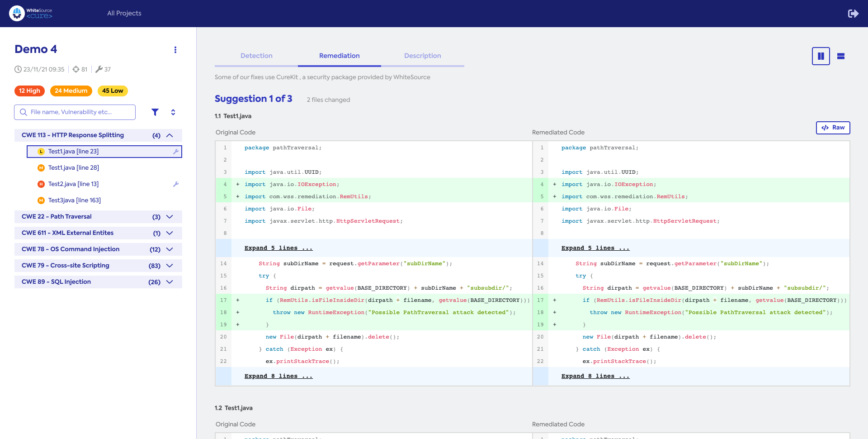
Task: Click the wrench icon on Test1.java [line 23]
Action: [x=175, y=152]
